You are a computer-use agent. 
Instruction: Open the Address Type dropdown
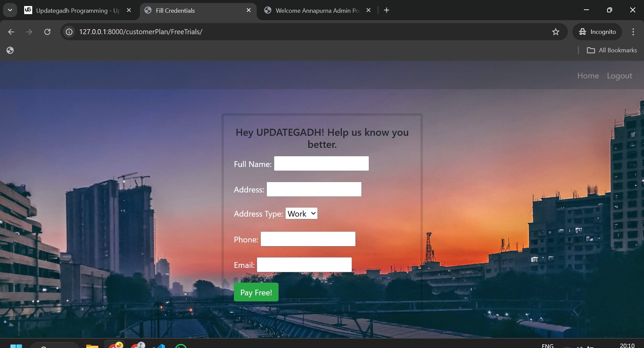click(x=301, y=214)
